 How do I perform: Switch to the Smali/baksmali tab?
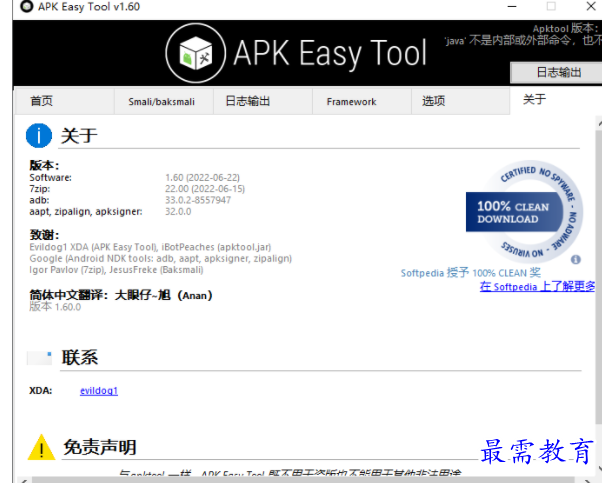pos(164,101)
